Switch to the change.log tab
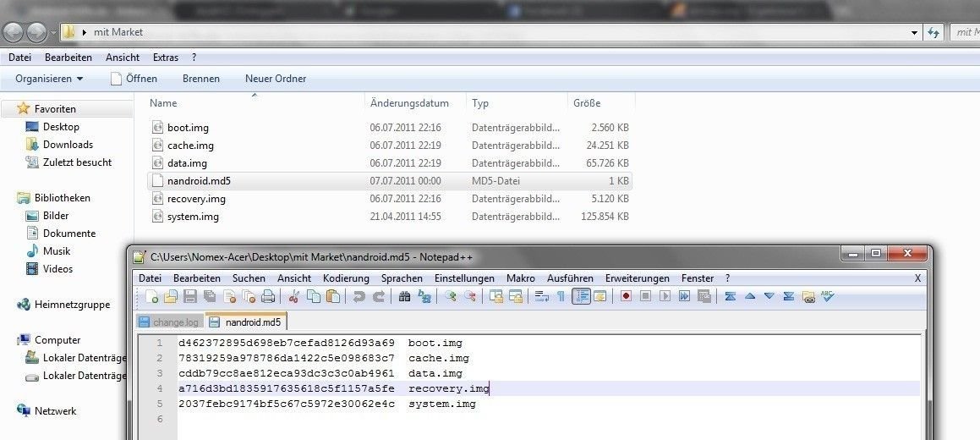Image resolution: width=980 pixels, height=440 pixels. pyautogui.click(x=169, y=322)
